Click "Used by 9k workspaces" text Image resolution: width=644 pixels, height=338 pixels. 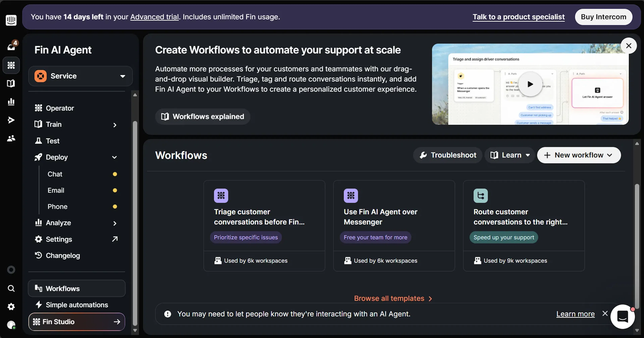515,261
